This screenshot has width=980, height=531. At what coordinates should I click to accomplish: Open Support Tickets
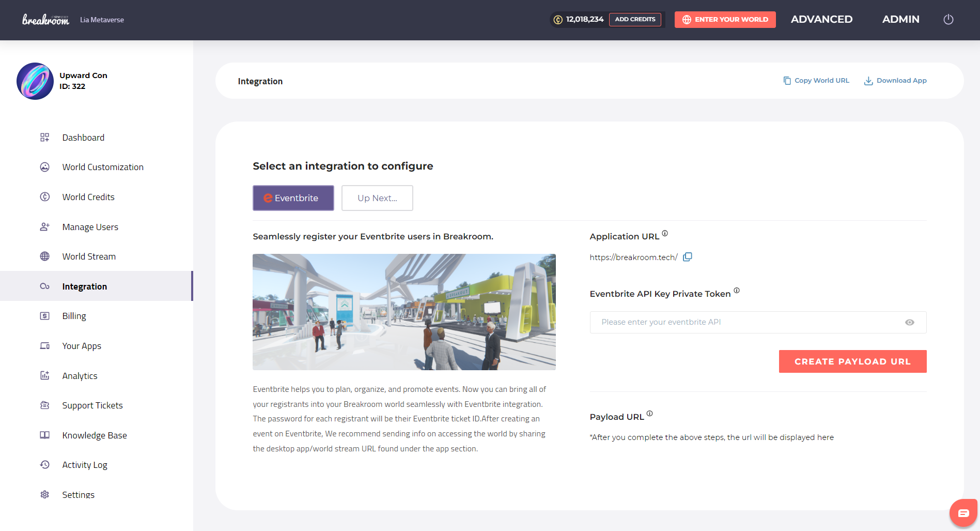click(x=92, y=405)
